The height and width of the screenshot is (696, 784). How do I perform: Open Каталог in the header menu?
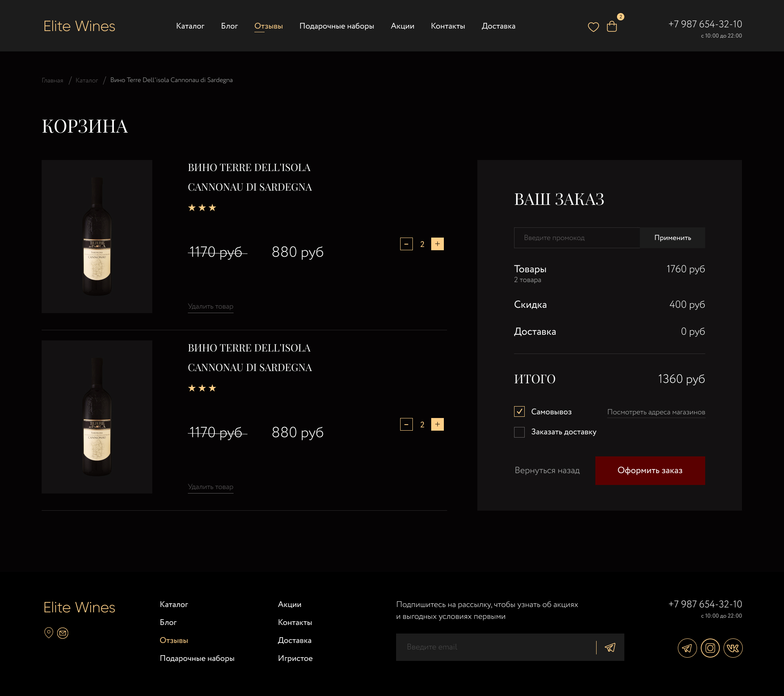pyautogui.click(x=190, y=26)
